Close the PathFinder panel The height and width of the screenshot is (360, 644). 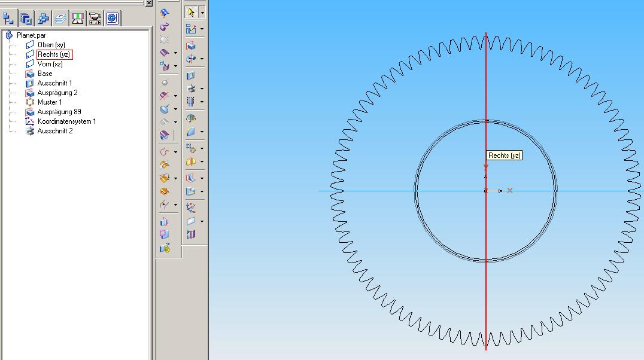tap(149, 3)
